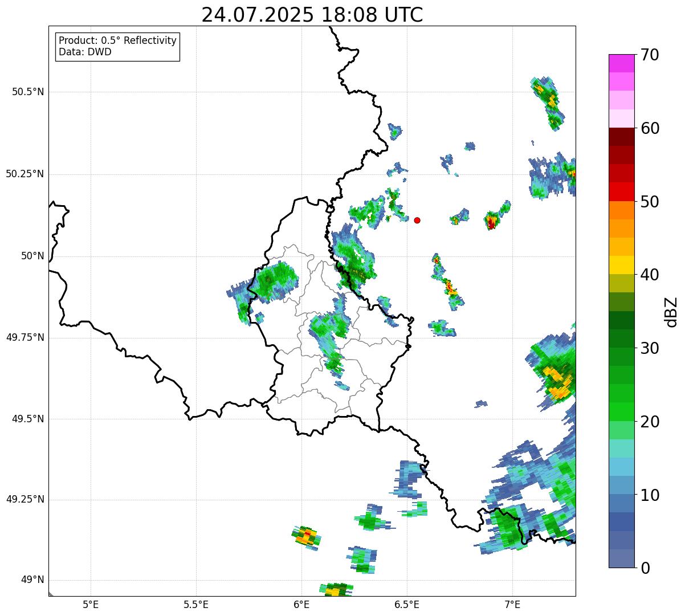The width and height of the screenshot is (685, 616).
Task: Click the '5°E' longitude label
Action: click(91, 604)
